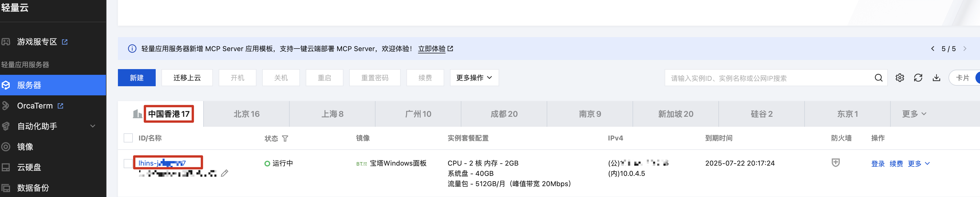Click the refresh list icon
Image resolution: width=980 pixels, height=197 pixels.
(918, 78)
